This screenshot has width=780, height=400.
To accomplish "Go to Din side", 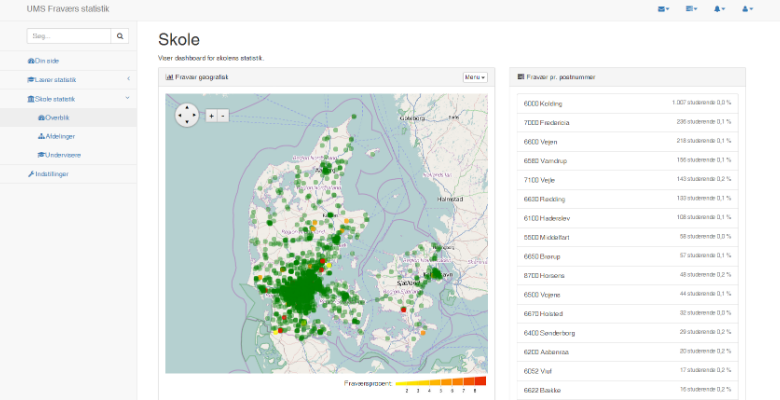I will 68,61.
